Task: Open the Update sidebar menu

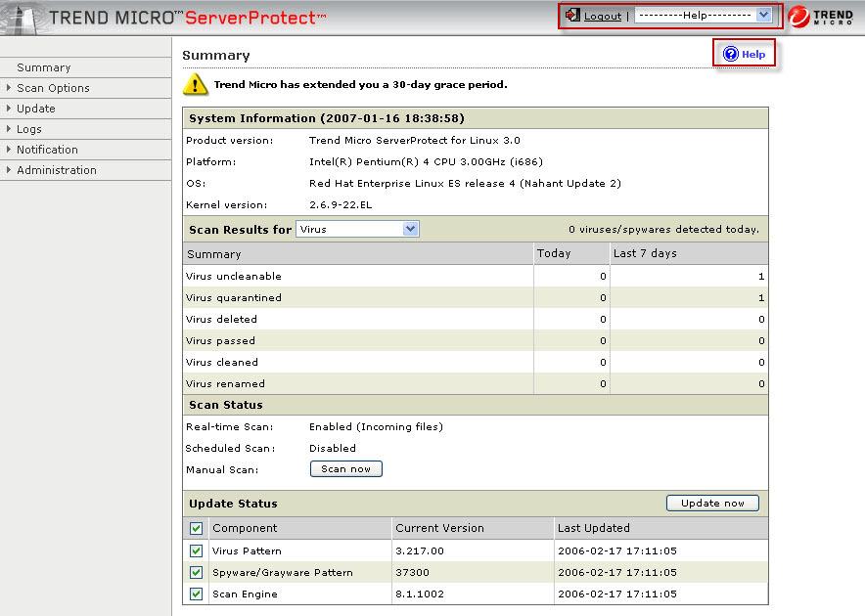Action: tap(35, 109)
